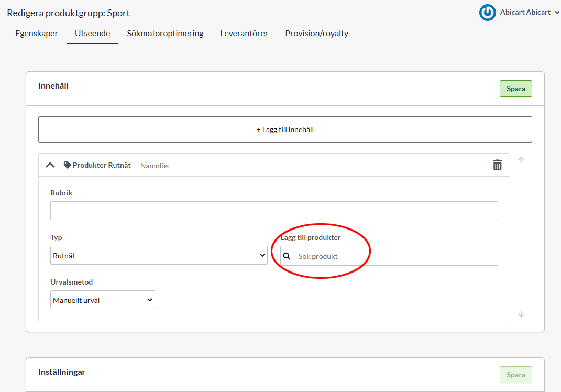This screenshot has height=392, width=561.
Task: Click the Abicart logo icon in the header
Action: coord(487,13)
